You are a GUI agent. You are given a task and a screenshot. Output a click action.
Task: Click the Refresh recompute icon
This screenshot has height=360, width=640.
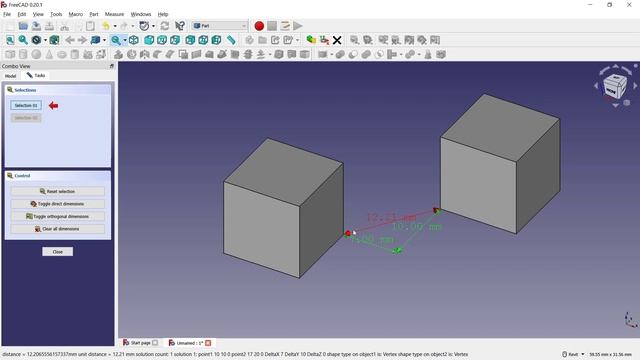[165, 26]
